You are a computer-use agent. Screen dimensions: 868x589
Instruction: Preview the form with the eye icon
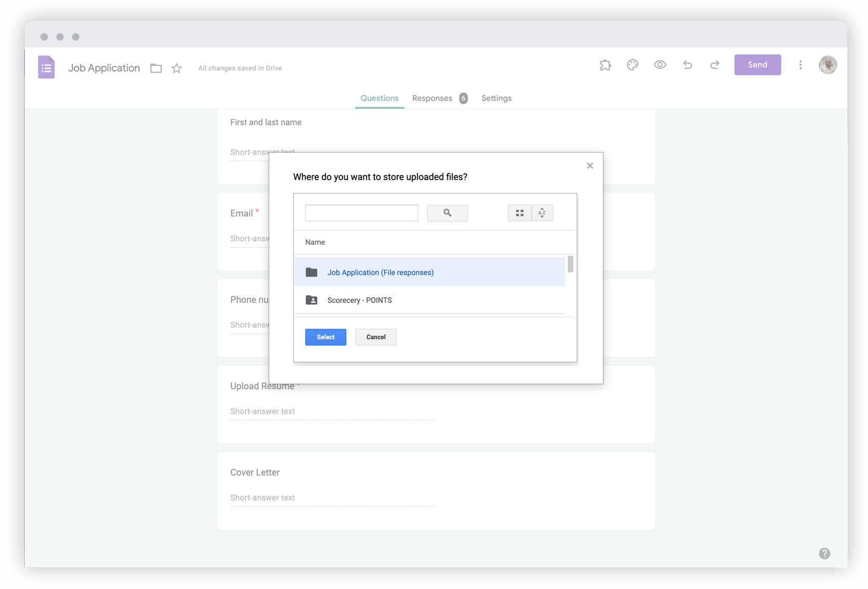(660, 65)
